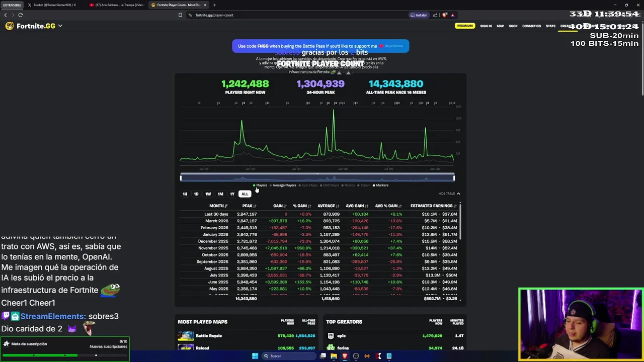644x362 pixels.
Task: Toggle the Markers chart series
Action: (x=381, y=185)
